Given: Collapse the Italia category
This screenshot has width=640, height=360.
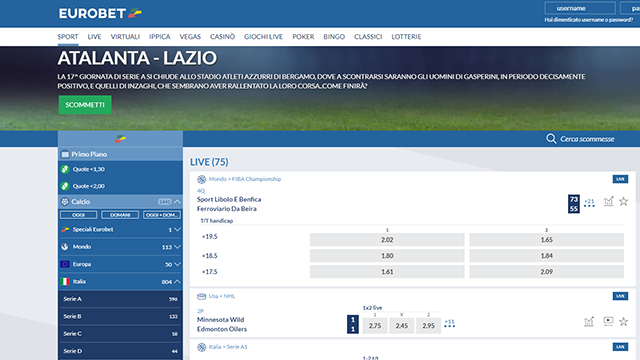Looking at the screenshot, I should pyautogui.click(x=177, y=282).
